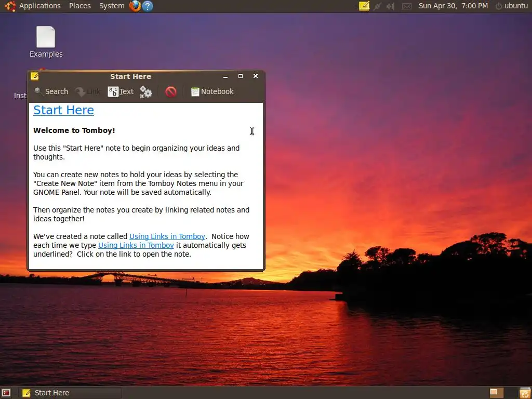
Task: Click the Tools gears icon in Tomboy
Action: click(146, 91)
